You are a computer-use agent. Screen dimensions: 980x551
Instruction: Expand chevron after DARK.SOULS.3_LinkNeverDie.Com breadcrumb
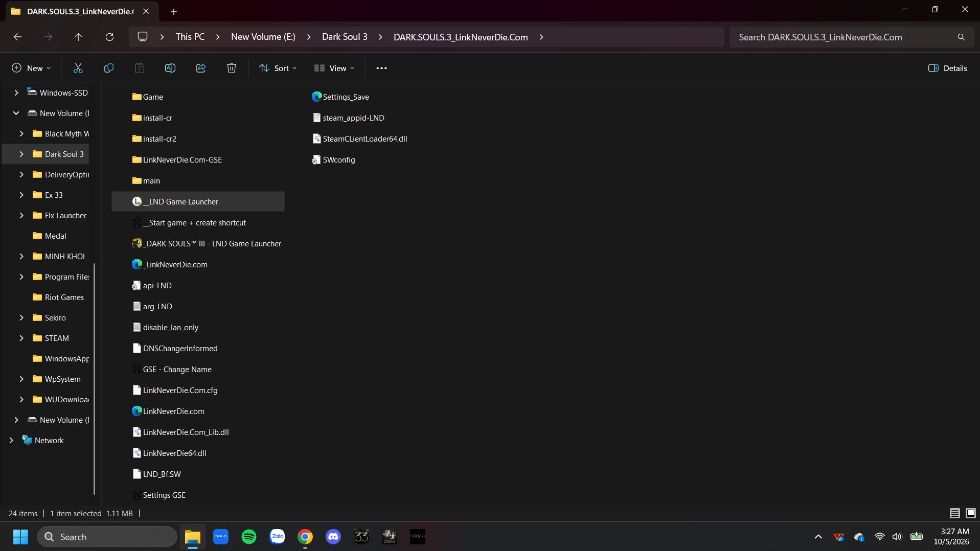(x=541, y=37)
